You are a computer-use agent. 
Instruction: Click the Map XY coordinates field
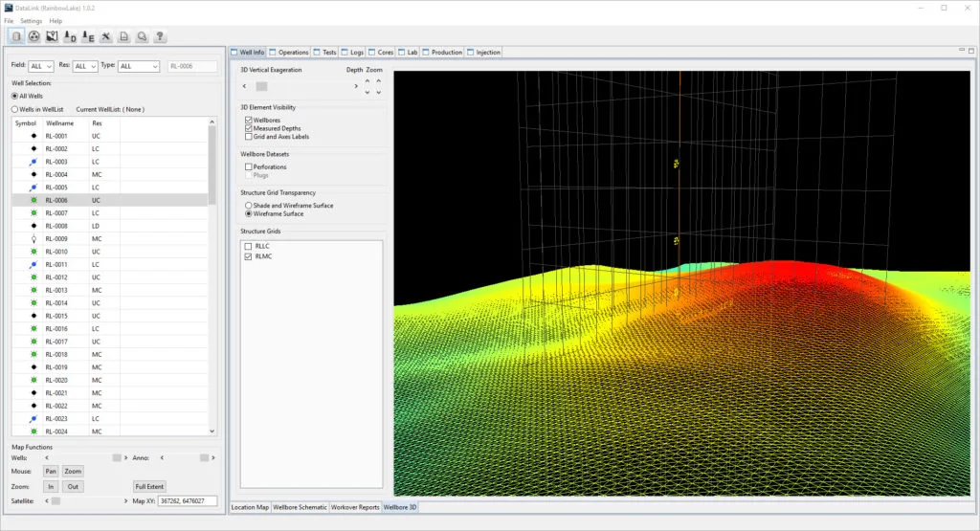click(188, 501)
